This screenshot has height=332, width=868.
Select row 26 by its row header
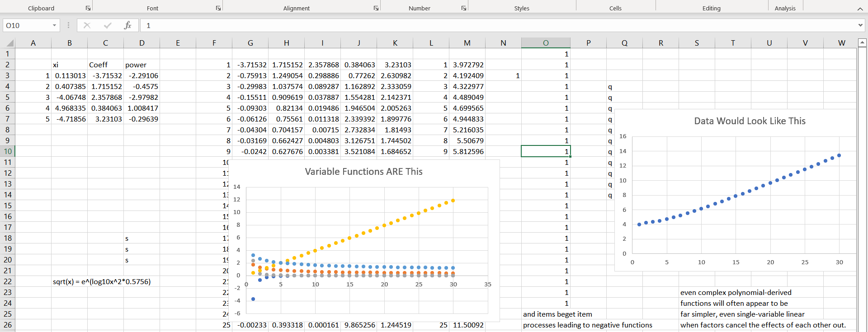7,325
